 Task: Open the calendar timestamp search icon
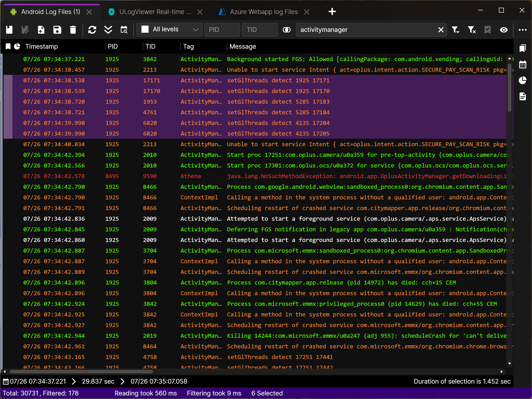click(x=124, y=30)
